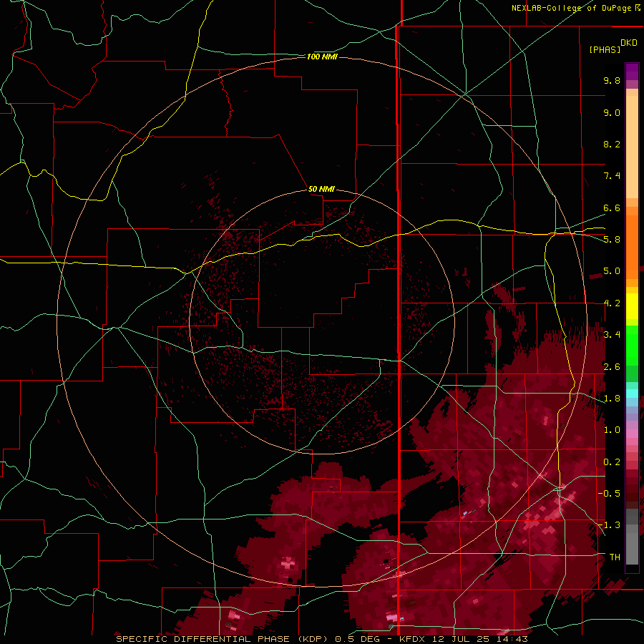Click the 12 JUL 25 date text

(460, 639)
